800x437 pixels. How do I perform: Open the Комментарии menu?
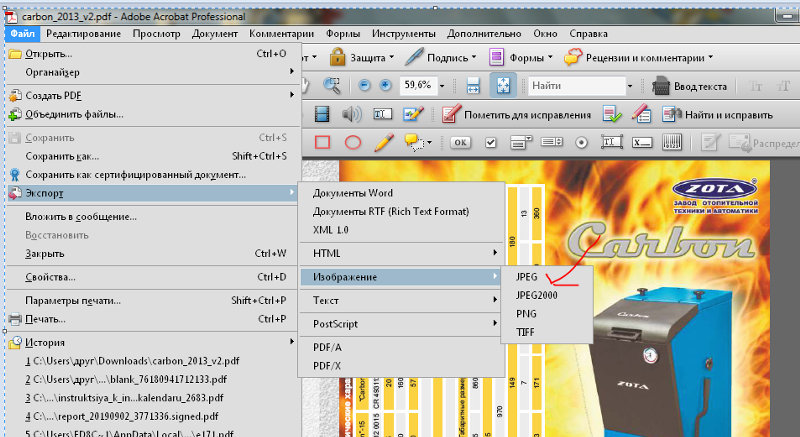tap(282, 34)
